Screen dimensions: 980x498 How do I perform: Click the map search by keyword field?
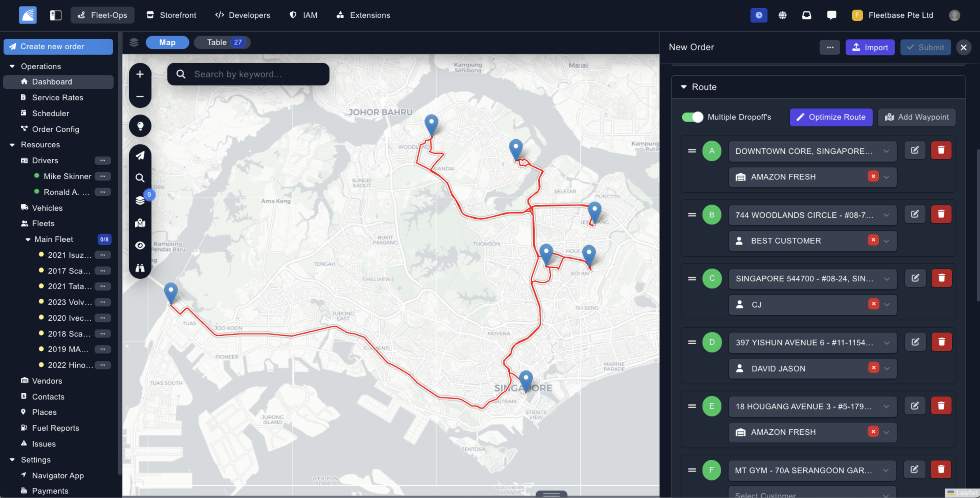[248, 74]
